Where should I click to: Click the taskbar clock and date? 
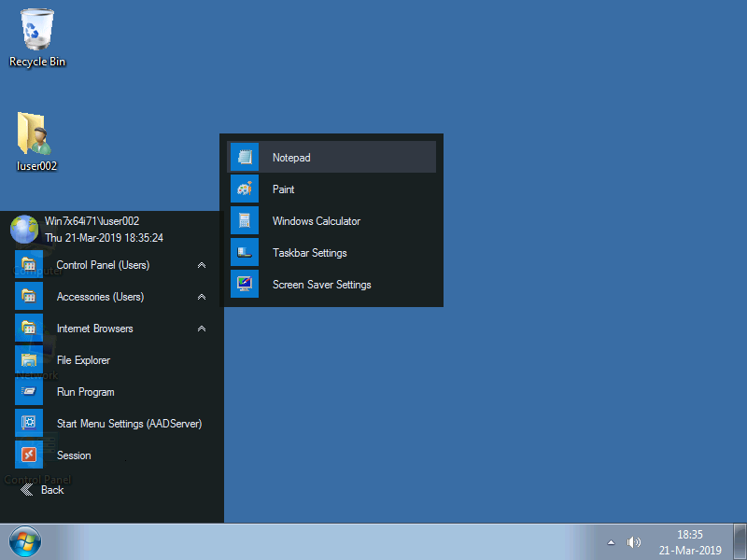tap(690, 542)
